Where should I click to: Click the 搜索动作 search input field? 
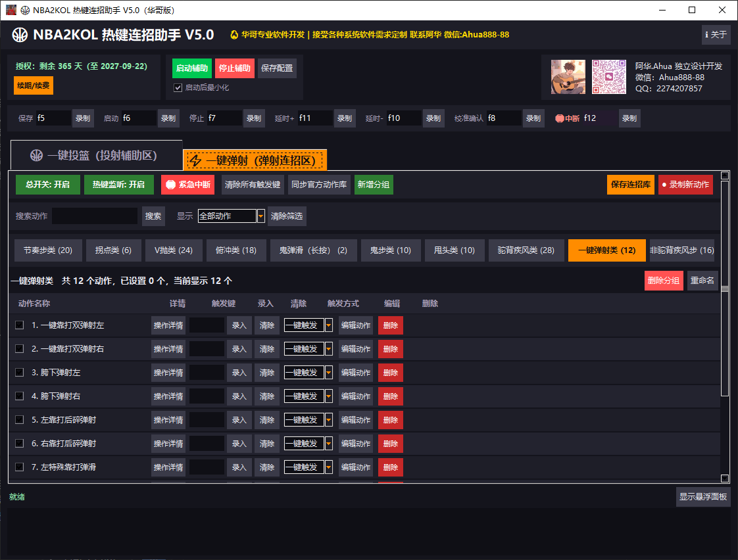tap(95, 216)
